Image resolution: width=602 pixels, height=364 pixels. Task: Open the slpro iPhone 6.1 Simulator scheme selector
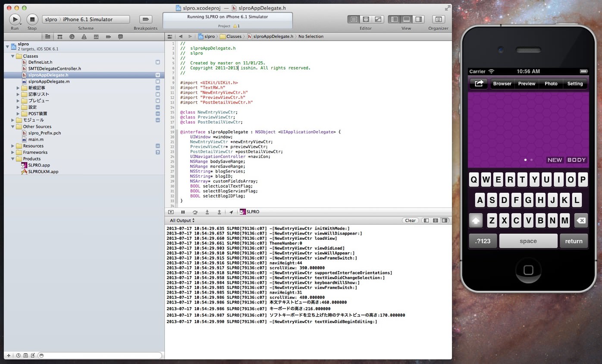tap(86, 19)
